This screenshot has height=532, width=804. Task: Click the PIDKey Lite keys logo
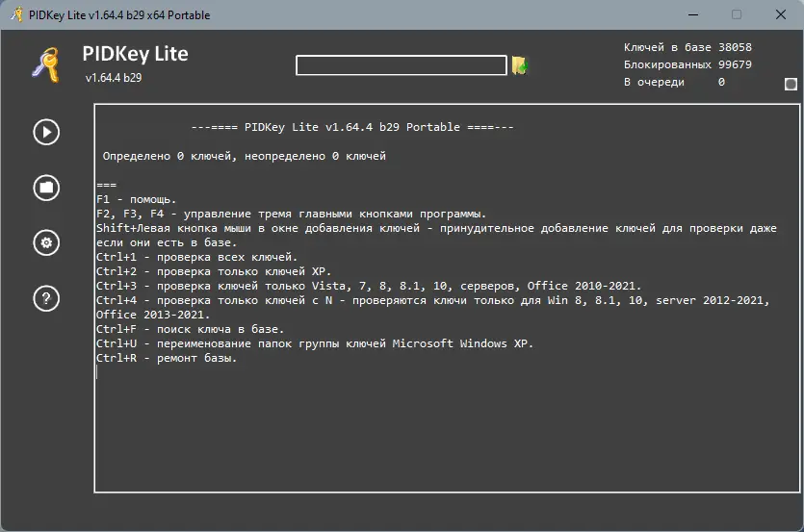(46, 64)
